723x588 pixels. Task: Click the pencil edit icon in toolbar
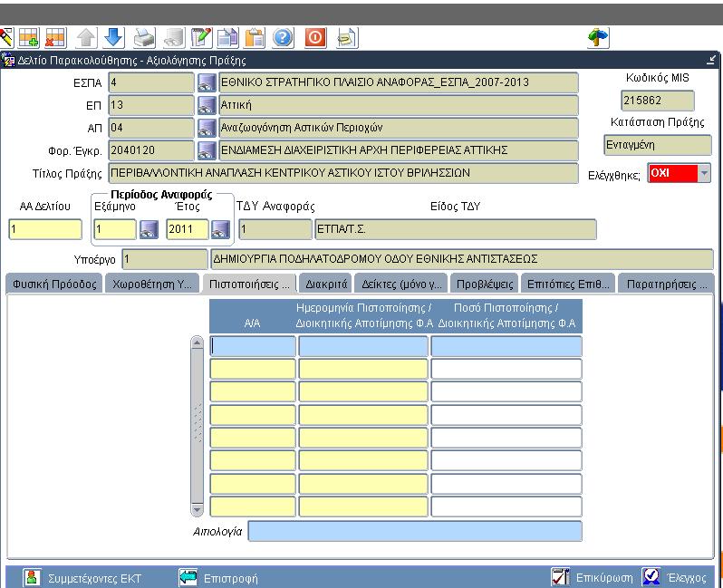pos(6,37)
